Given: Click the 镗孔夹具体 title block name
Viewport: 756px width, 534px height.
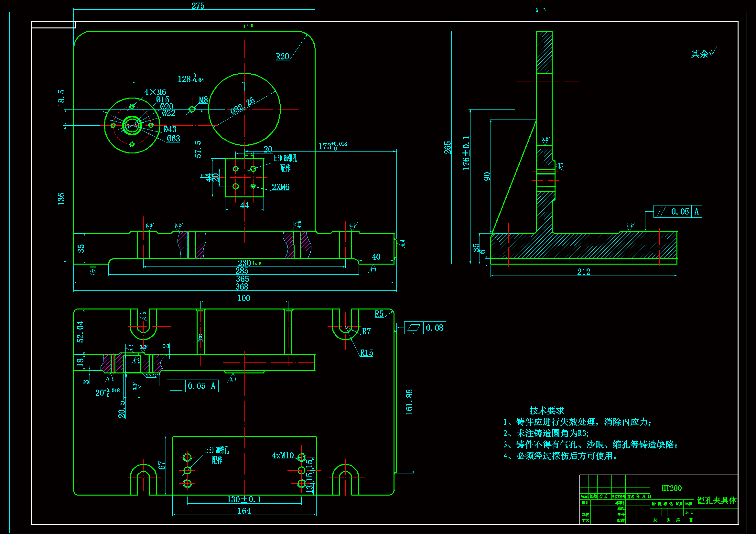Looking at the screenshot, I should 717,500.
